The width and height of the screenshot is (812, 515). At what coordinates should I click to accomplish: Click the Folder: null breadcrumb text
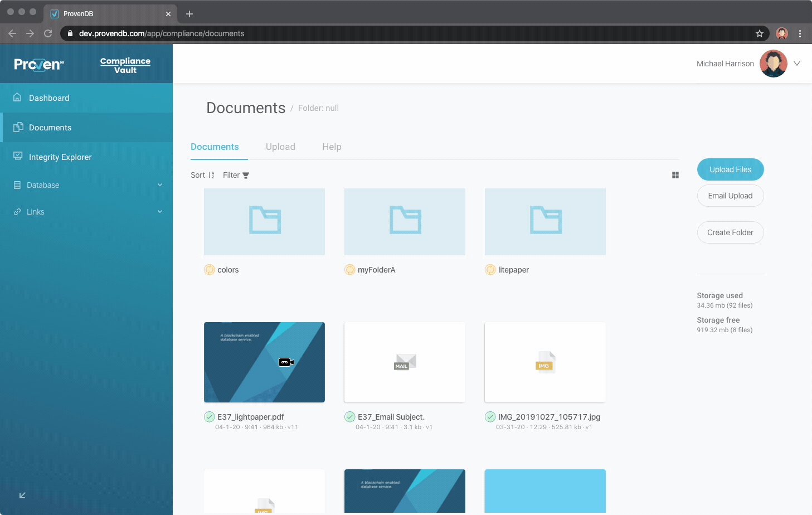coord(318,108)
